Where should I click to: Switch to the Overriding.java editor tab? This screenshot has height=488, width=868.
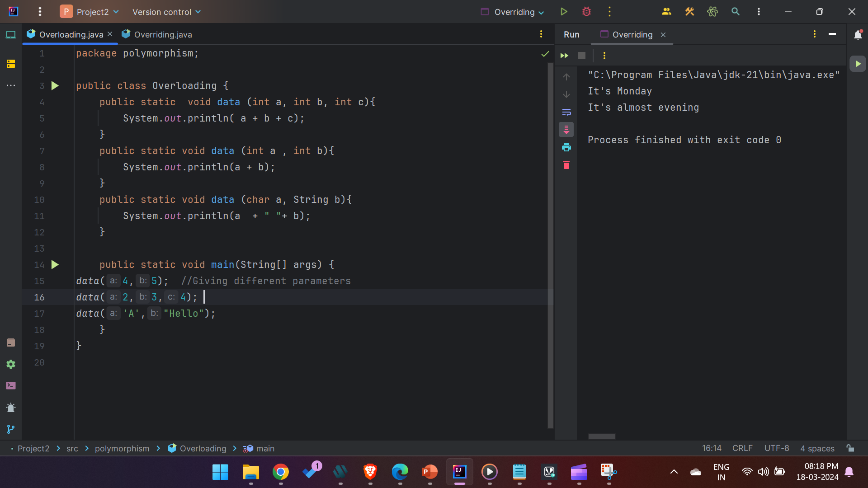pyautogui.click(x=163, y=34)
